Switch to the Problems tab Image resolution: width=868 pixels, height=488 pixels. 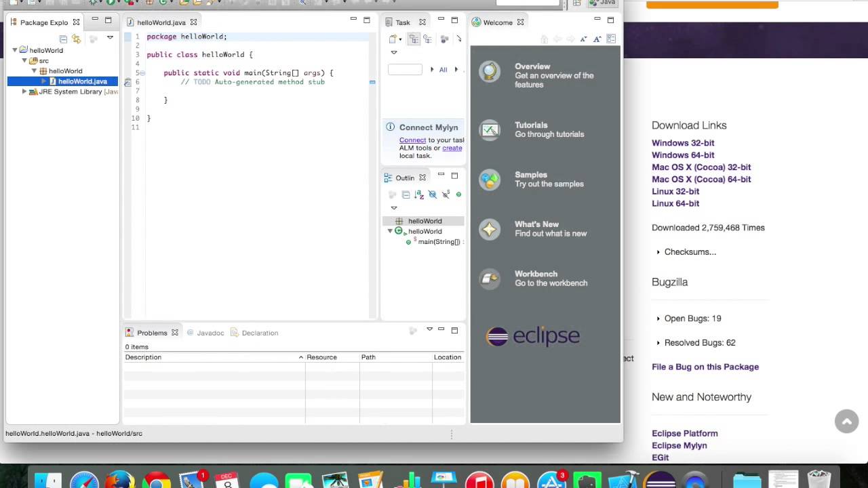(x=152, y=333)
